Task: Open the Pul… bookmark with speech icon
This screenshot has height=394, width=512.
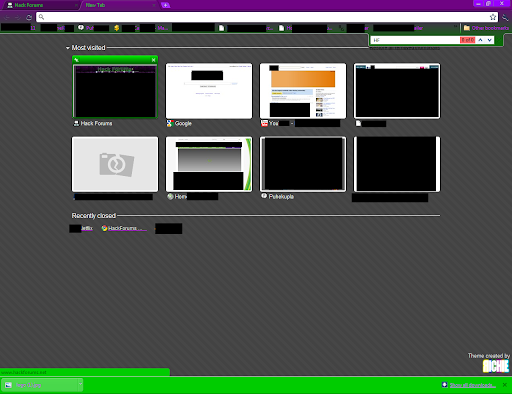Action: coord(93,28)
